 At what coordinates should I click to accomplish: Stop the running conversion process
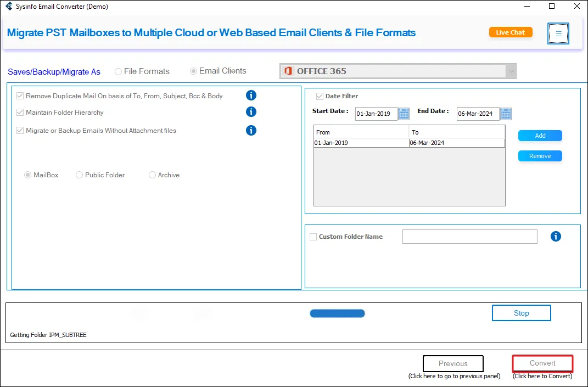tap(521, 313)
